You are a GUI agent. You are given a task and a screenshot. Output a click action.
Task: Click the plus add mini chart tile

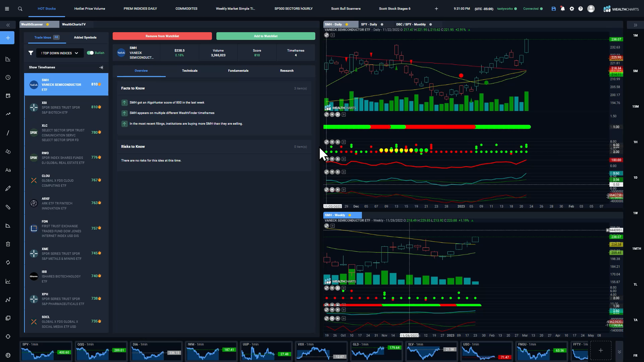point(601,350)
